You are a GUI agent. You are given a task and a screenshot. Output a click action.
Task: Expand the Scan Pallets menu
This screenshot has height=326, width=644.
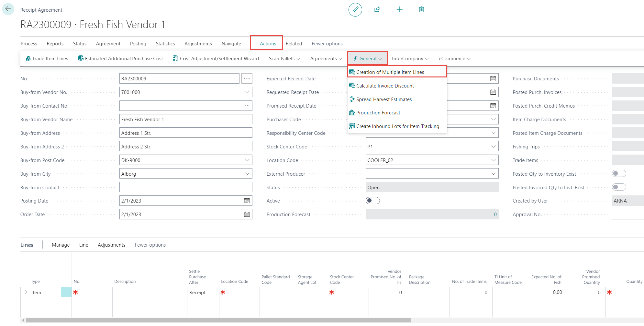[x=284, y=59]
